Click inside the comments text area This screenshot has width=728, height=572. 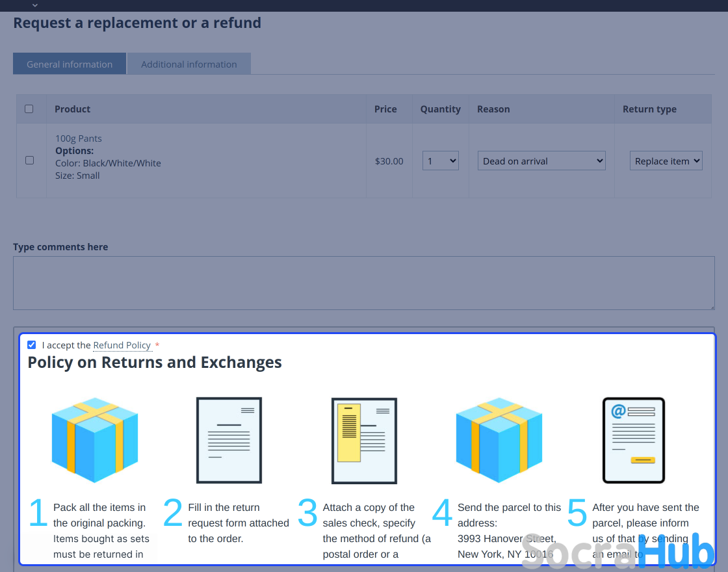click(364, 283)
